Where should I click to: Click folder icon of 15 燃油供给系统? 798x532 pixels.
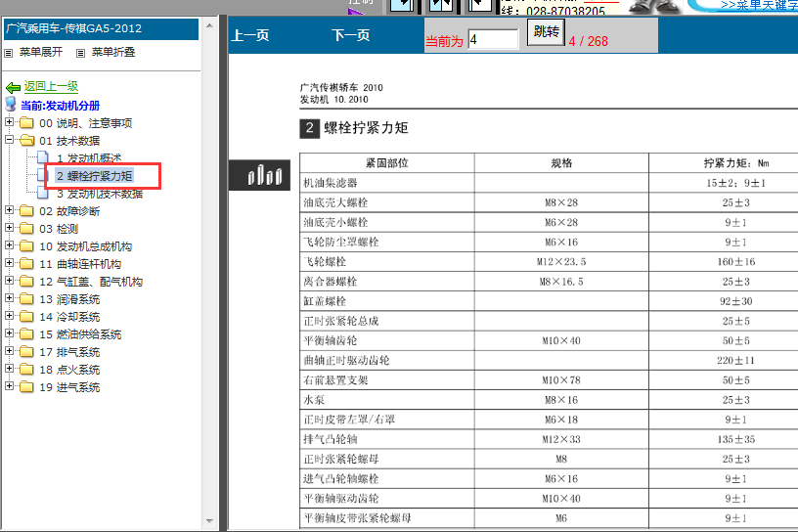point(26,333)
